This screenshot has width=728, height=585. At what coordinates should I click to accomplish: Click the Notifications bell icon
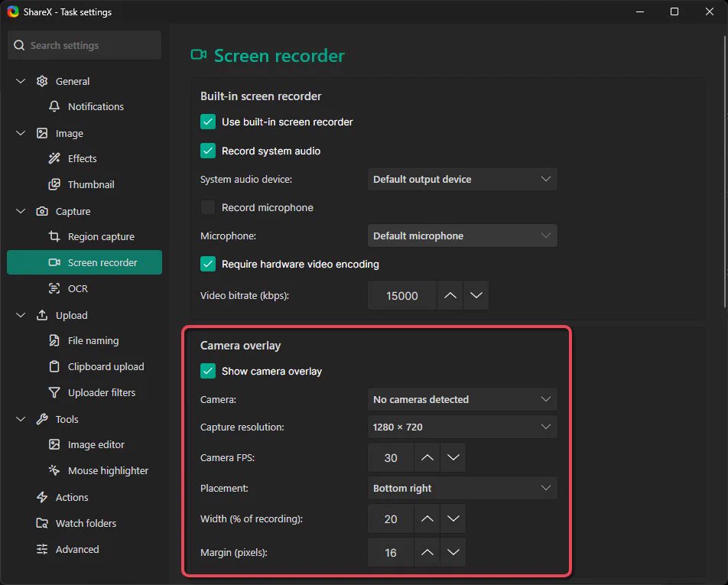(x=54, y=106)
